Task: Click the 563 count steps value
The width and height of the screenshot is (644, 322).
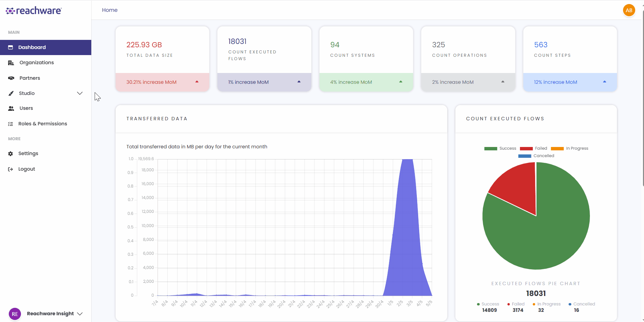Action: [541, 45]
